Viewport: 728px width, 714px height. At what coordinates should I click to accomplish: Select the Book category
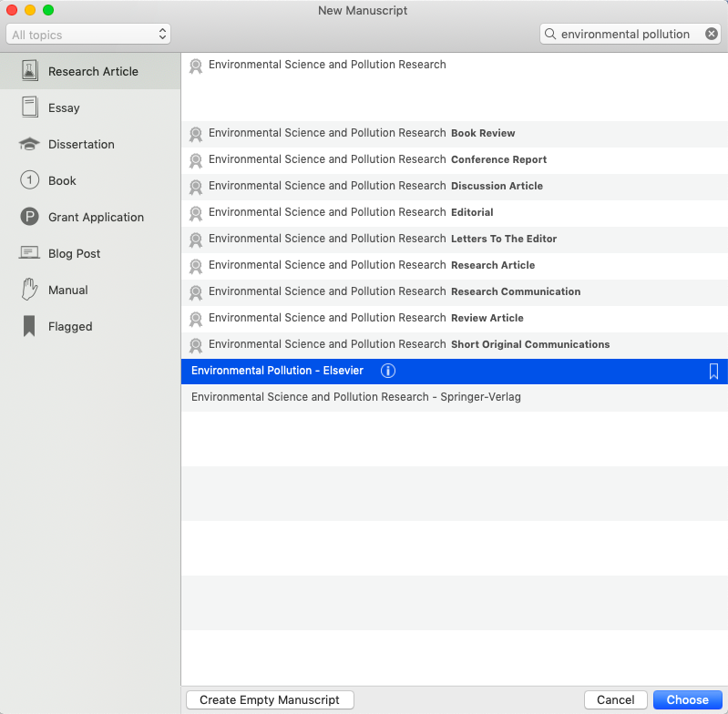pos(90,180)
